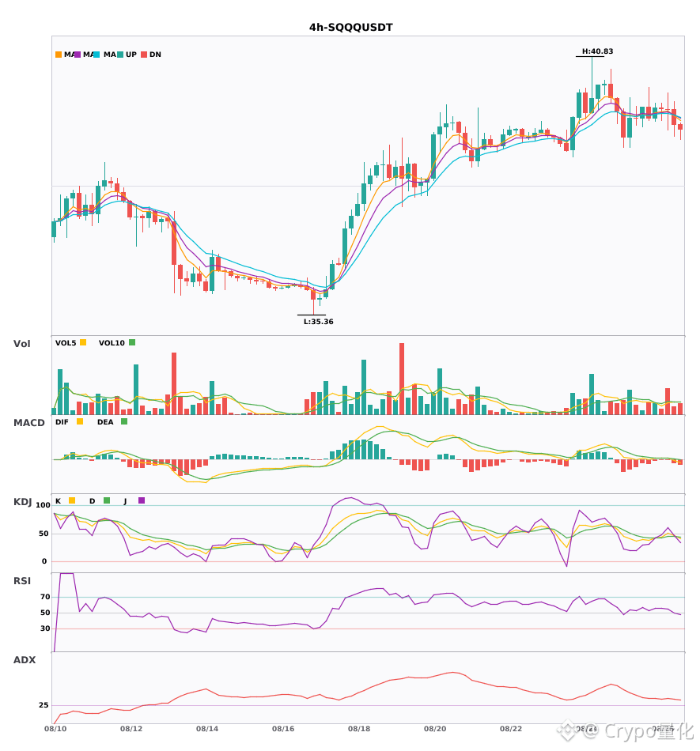
Task: Select the 08/20 date tick
Action: pyautogui.click(x=435, y=729)
